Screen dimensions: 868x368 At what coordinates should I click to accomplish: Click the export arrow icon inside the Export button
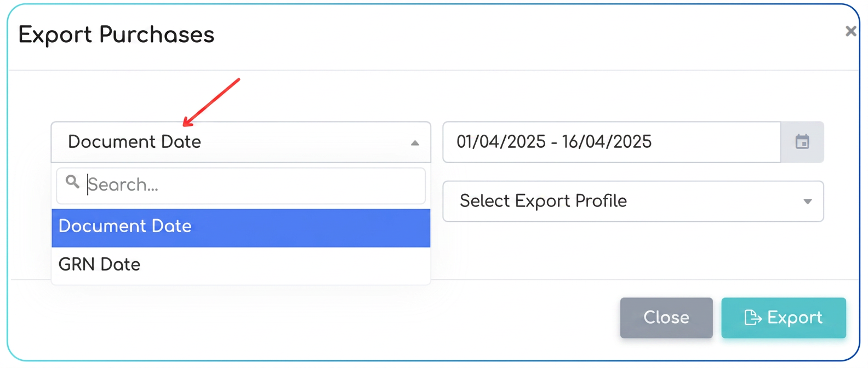[x=753, y=318]
